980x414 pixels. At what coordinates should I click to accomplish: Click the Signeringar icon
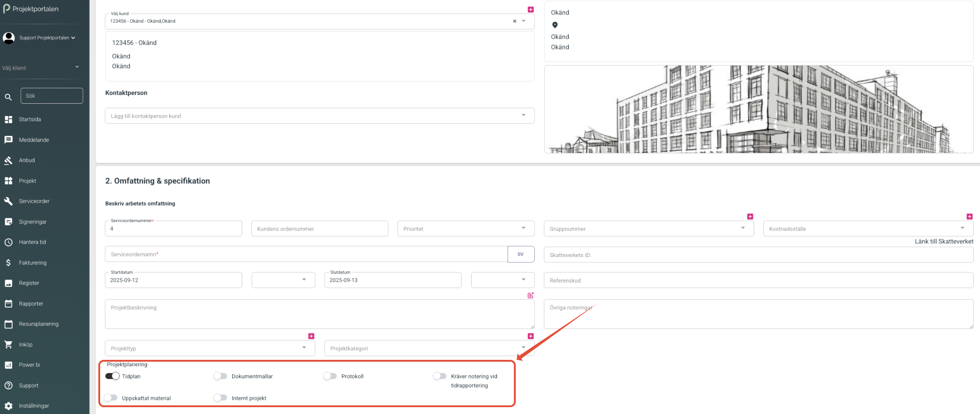8,222
